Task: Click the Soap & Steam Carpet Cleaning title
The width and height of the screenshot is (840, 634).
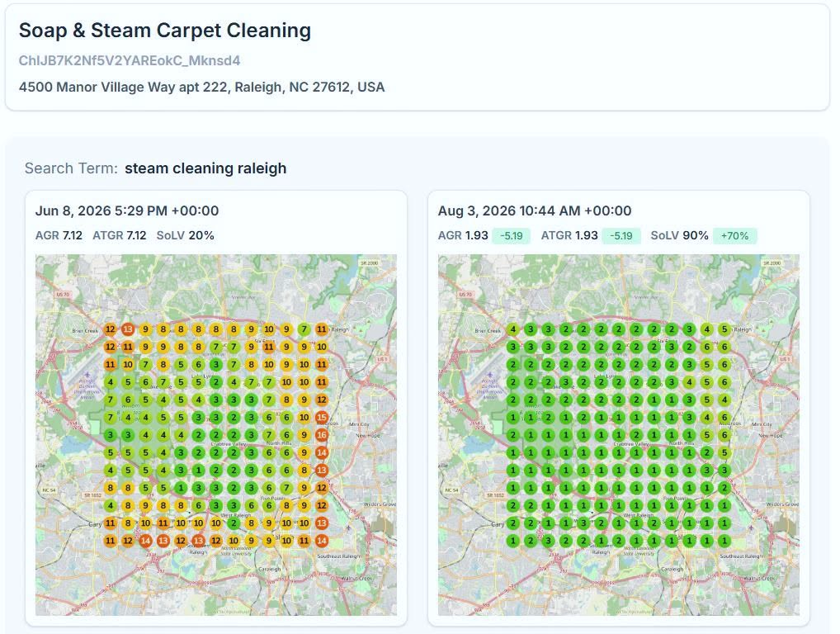Action: coord(165,31)
